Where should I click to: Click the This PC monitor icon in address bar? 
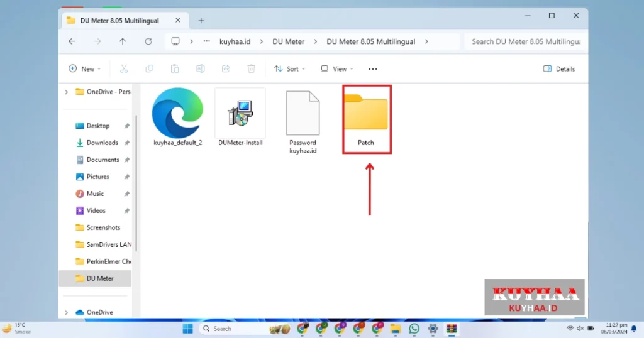tap(175, 41)
